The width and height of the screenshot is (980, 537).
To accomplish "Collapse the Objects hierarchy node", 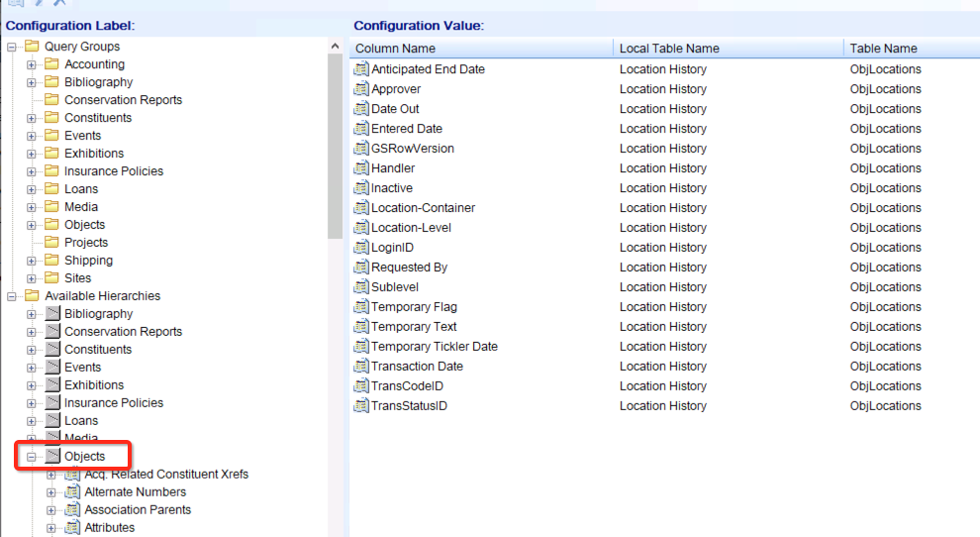I will (32, 457).
